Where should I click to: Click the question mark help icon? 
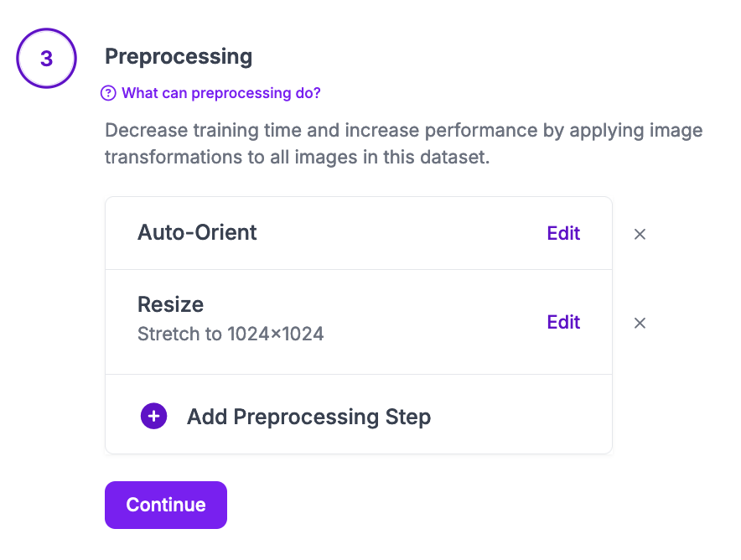[108, 93]
